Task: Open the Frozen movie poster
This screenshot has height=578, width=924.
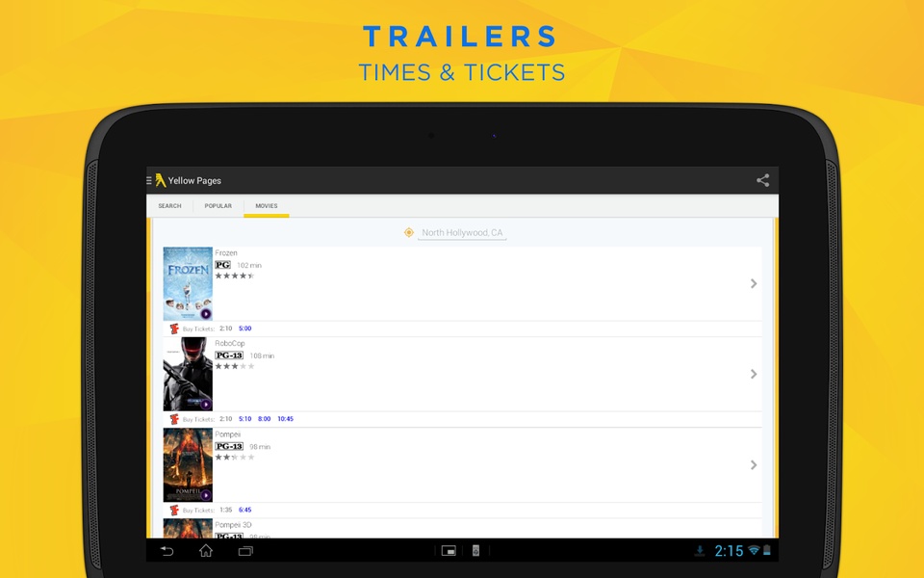Action: (x=188, y=283)
